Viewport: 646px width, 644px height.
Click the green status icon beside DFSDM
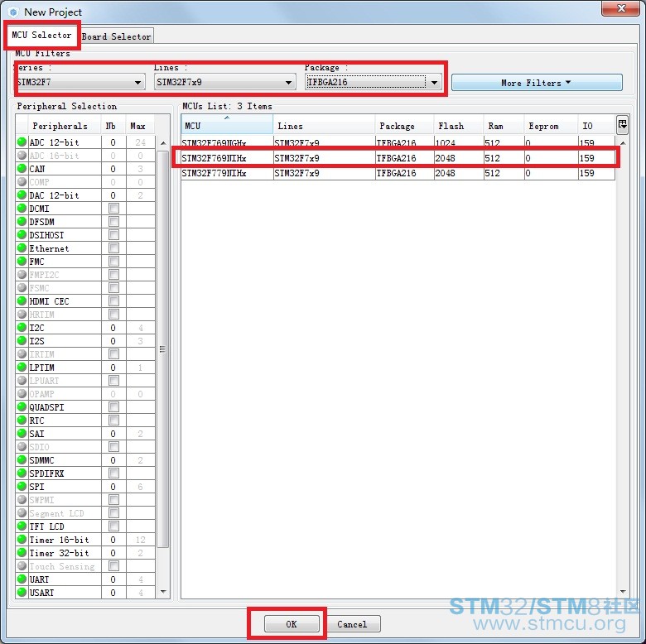tap(22, 221)
